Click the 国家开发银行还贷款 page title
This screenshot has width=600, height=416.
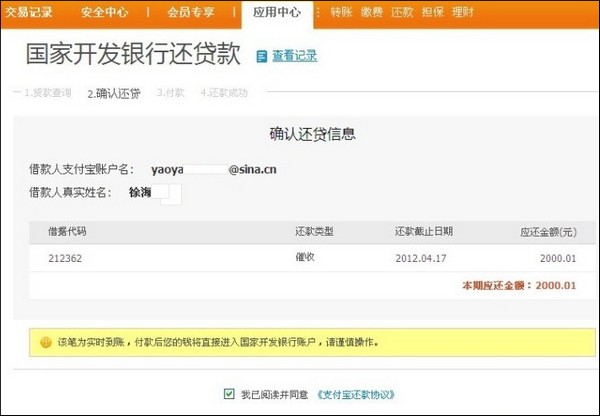[x=133, y=54]
